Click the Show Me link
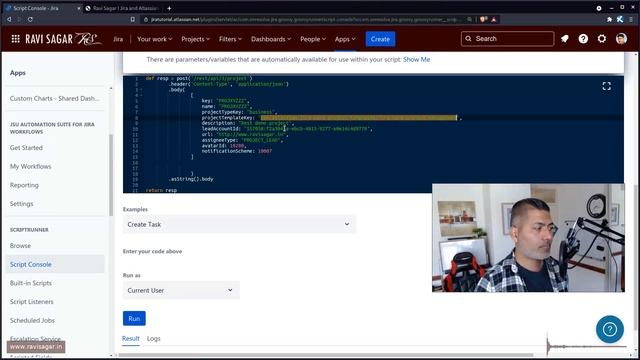 coord(416,59)
